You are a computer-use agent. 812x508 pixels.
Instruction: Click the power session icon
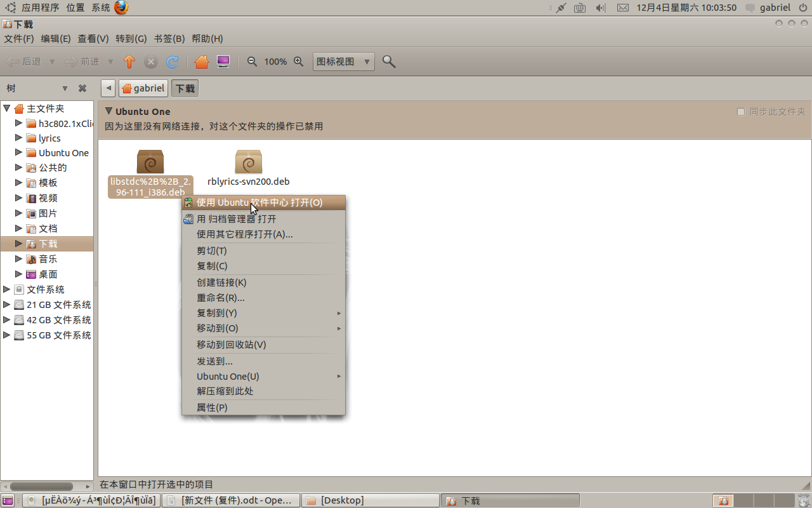tap(802, 8)
